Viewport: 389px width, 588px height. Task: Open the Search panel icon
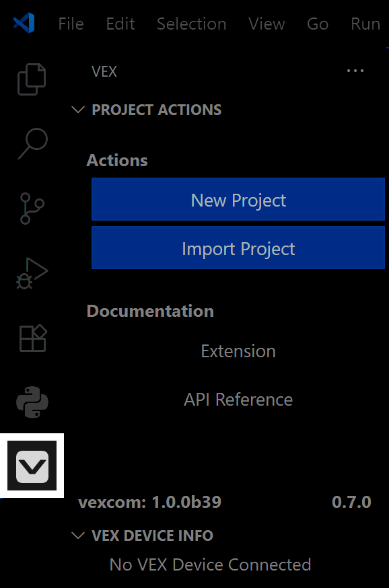click(31, 143)
